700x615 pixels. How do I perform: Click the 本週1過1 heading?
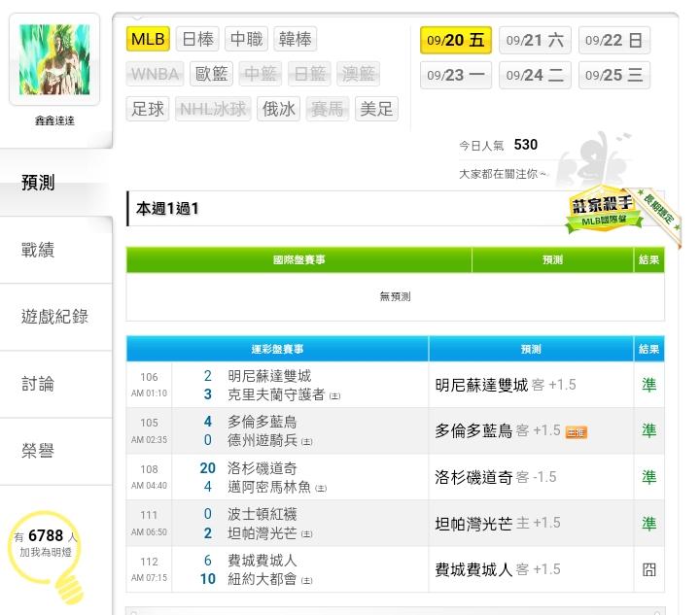click(x=167, y=208)
